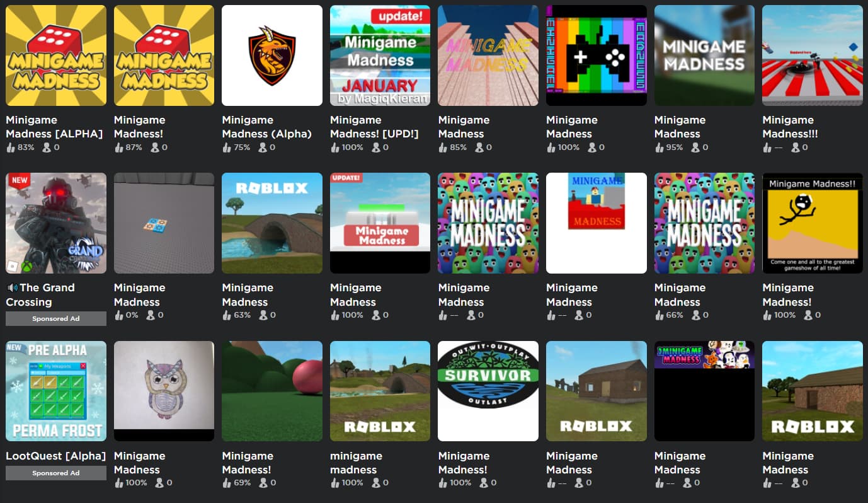Open The Grand Crossing title link
This screenshot has height=503, width=868.
click(40, 294)
